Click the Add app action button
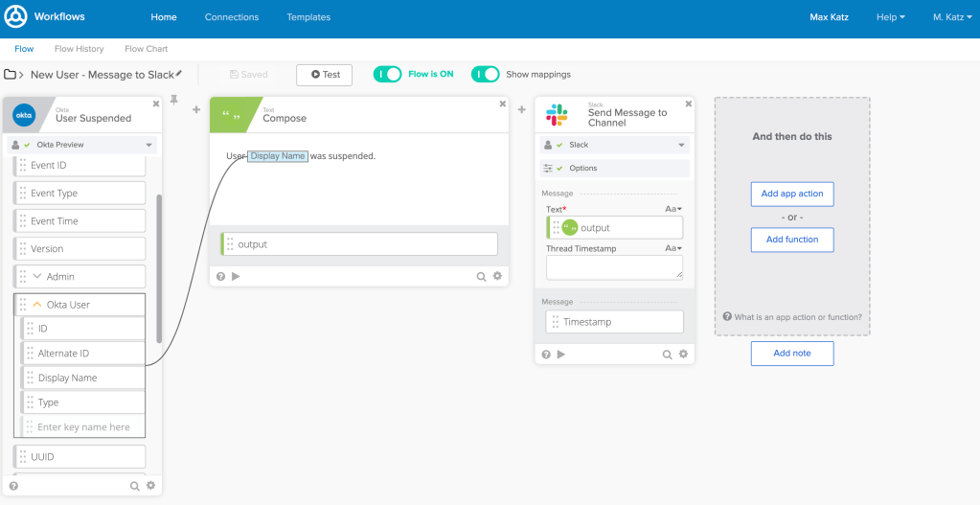The height and width of the screenshot is (505, 980). 791,194
